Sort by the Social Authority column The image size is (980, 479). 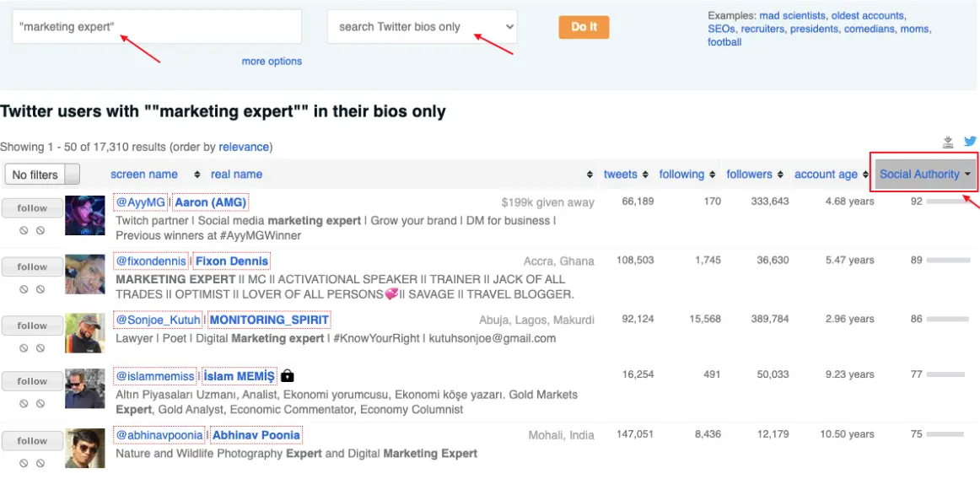[x=923, y=175]
